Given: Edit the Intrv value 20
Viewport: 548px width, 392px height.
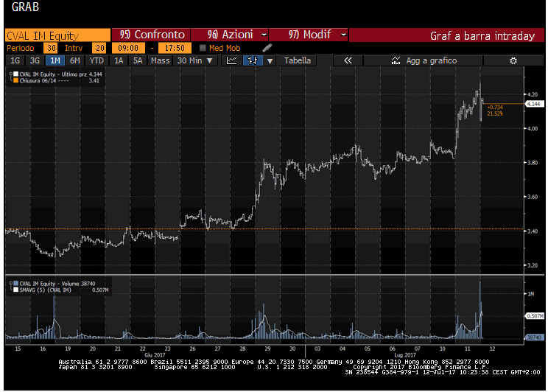Looking at the screenshot, I should coord(100,48).
